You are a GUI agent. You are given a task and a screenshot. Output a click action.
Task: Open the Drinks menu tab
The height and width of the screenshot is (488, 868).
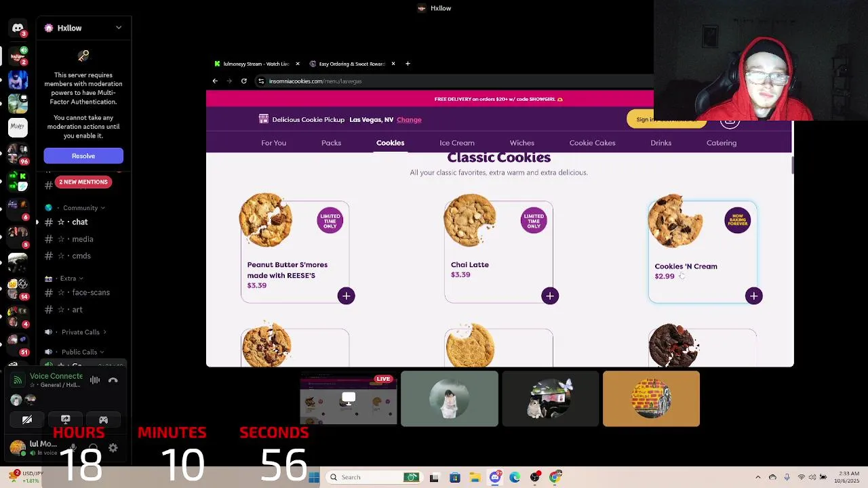point(661,143)
